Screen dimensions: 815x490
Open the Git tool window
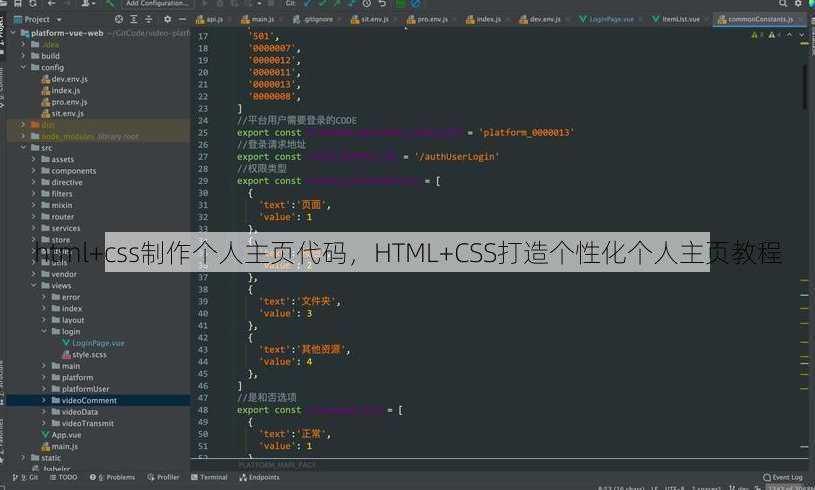25,477
